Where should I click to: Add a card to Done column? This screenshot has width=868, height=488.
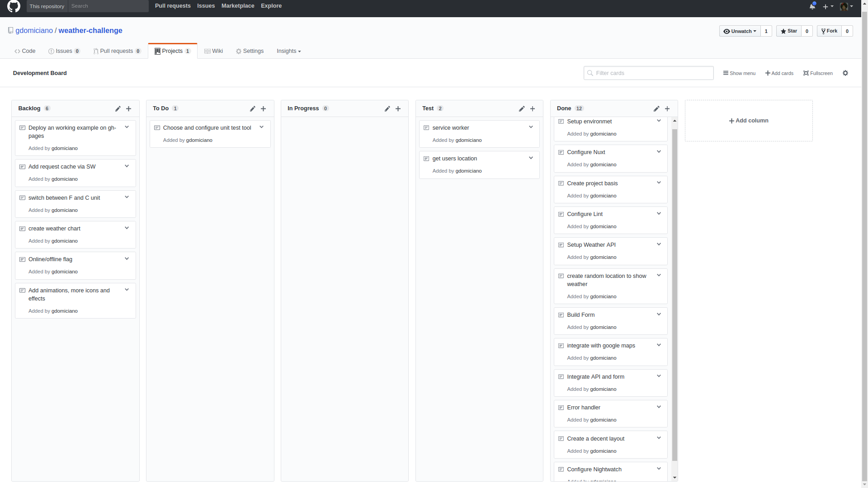667,109
